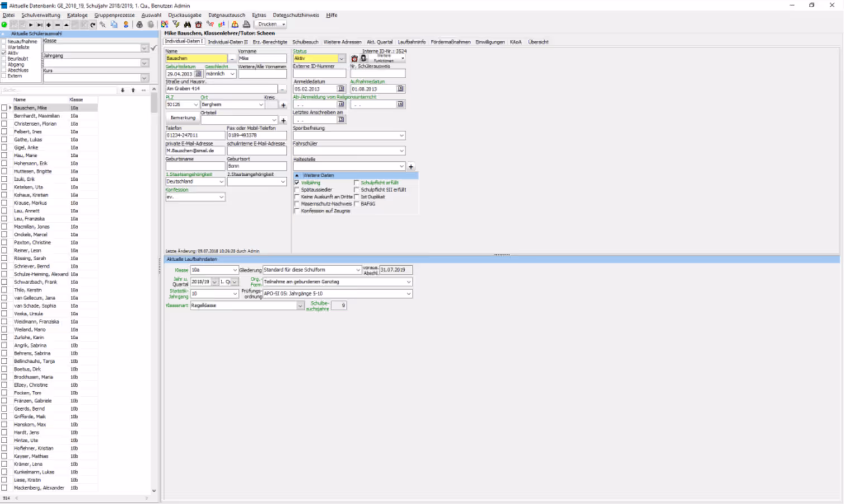This screenshot has height=504, width=844.
Task: Toggle Neuaufnahme filter checkbox
Action: [x=4, y=41]
